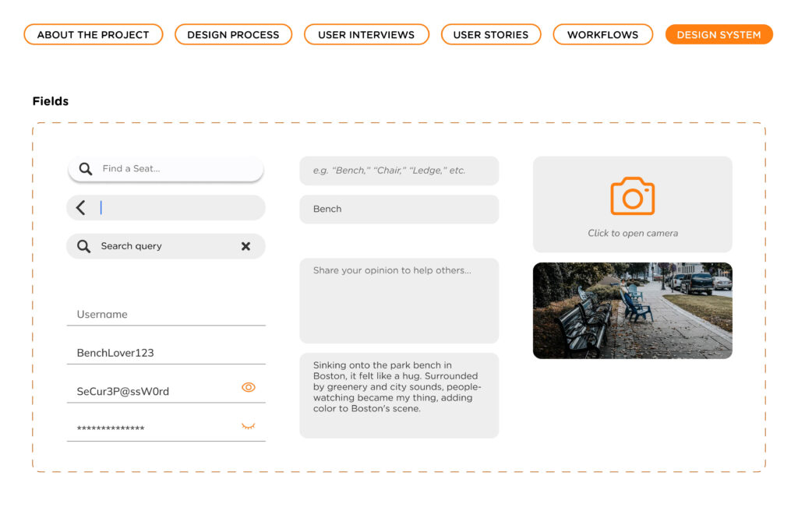Click the magnifier icon in Find a Seat field
This screenshot has height=532, width=798.
(86, 169)
